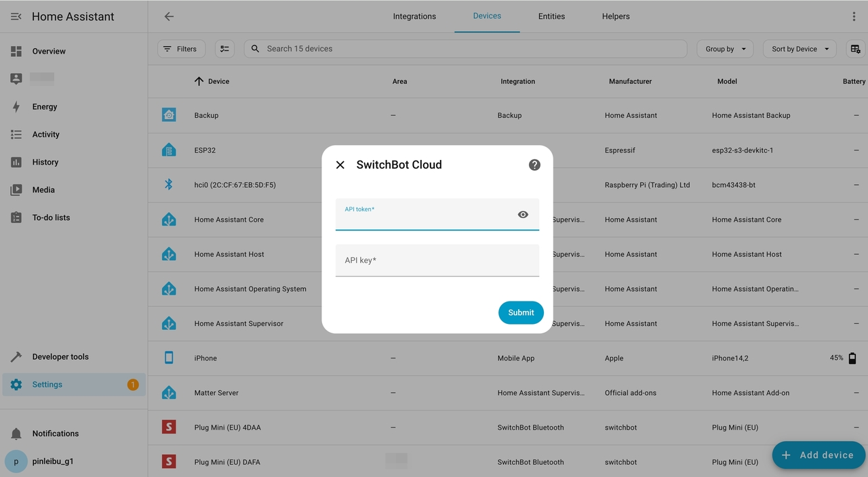Click the Matter Server device icon
Image resolution: width=868 pixels, height=477 pixels.
pyautogui.click(x=169, y=392)
